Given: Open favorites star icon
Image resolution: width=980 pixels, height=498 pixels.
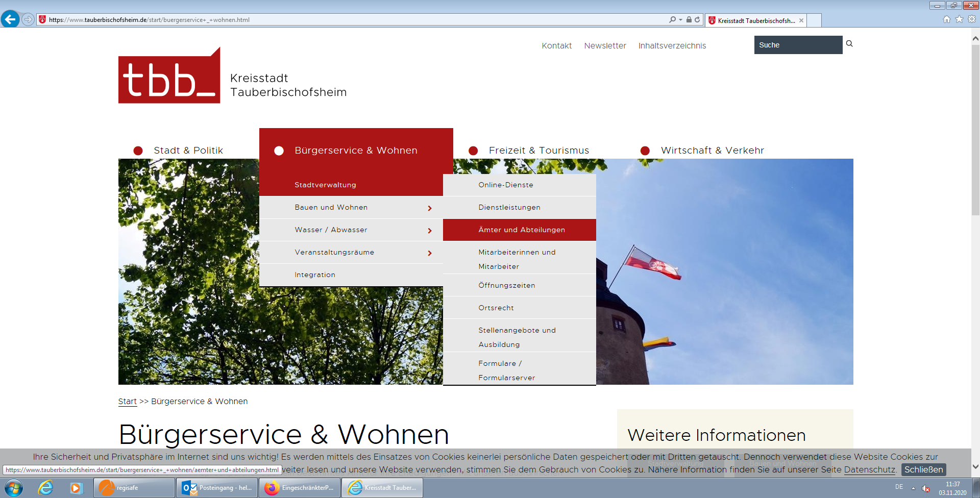Looking at the screenshot, I should 959,19.
